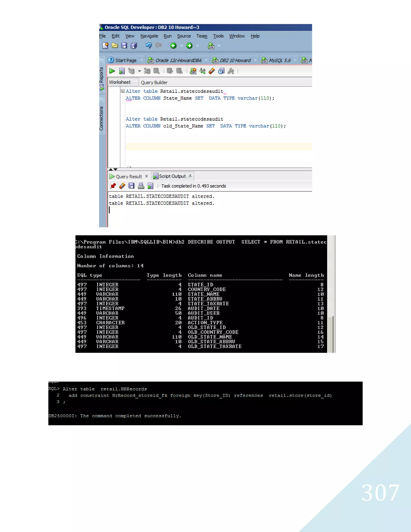411x532 pixels.
Task: Open the Back arrow history dropdown
Action: point(181,46)
